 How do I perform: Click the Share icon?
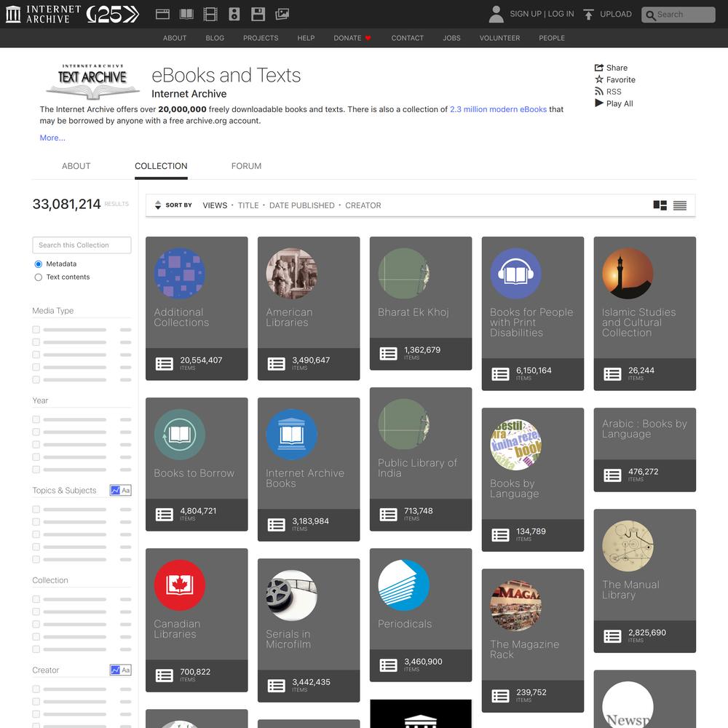[x=599, y=67]
